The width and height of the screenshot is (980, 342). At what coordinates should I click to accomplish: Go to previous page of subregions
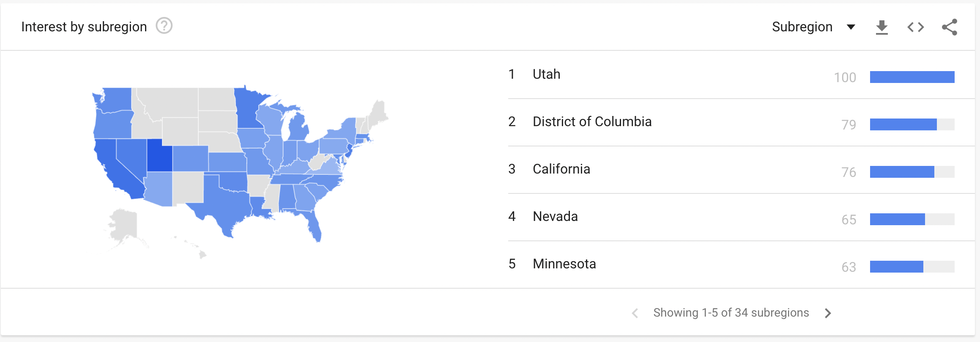pos(635,313)
